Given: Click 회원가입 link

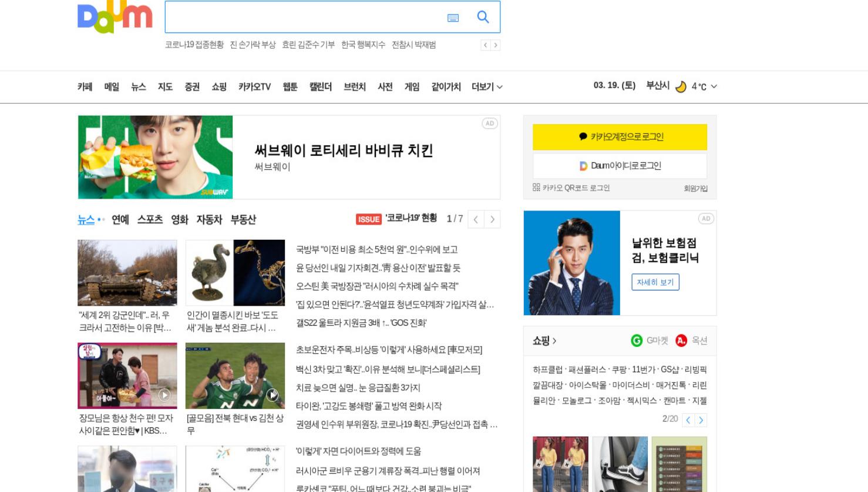Looking at the screenshot, I should (x=695, y=189).
